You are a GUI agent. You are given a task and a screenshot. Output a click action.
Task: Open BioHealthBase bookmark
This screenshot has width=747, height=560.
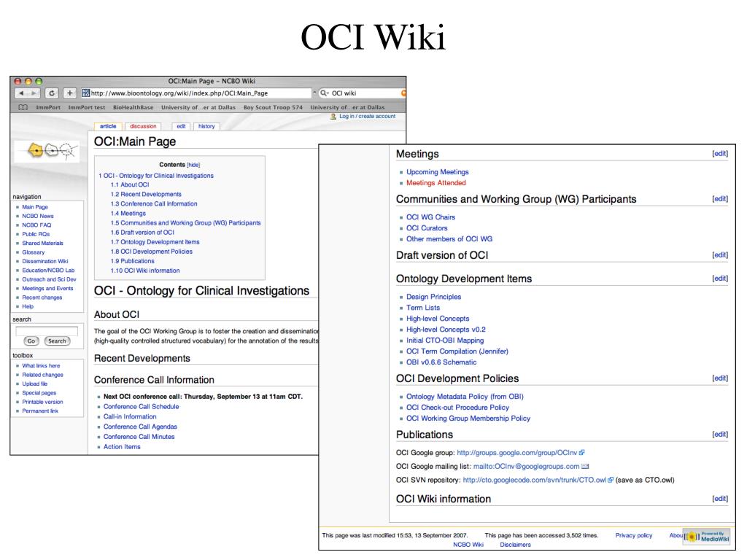tap(133, 108)
